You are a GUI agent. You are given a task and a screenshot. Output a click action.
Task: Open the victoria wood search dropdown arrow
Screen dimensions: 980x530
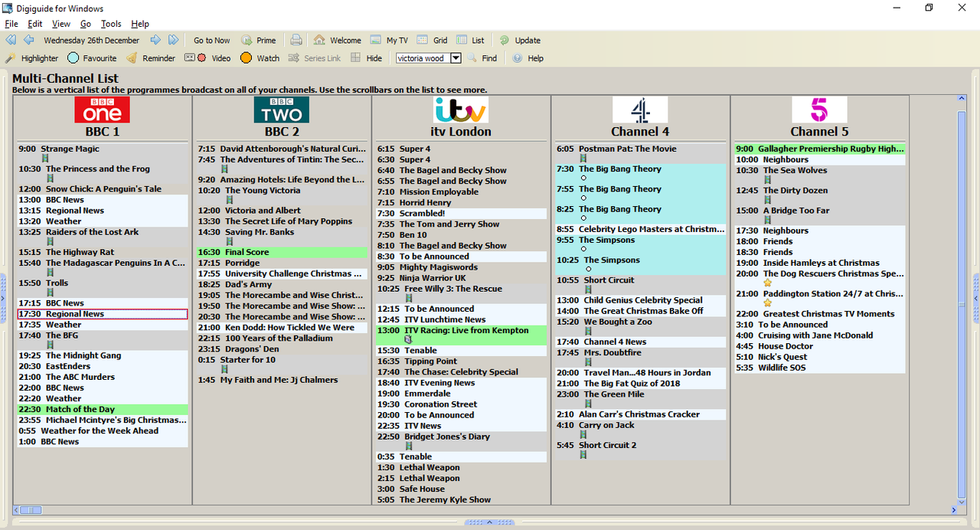click(x=456, y=58)
